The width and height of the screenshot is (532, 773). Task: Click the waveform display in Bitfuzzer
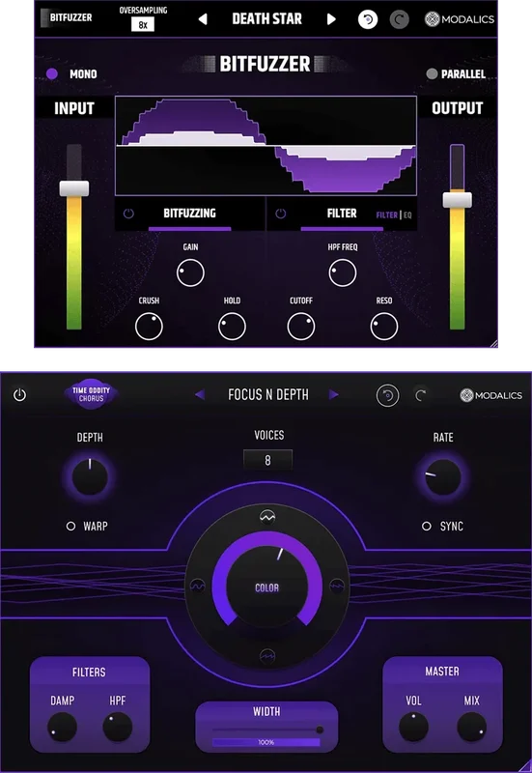click(x=266, y=146)
